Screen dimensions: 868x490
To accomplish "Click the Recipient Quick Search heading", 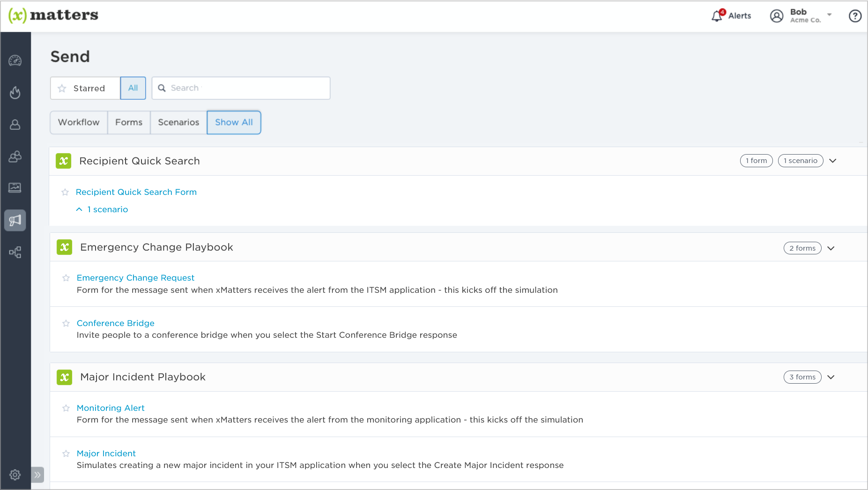I will click(140, 161).
